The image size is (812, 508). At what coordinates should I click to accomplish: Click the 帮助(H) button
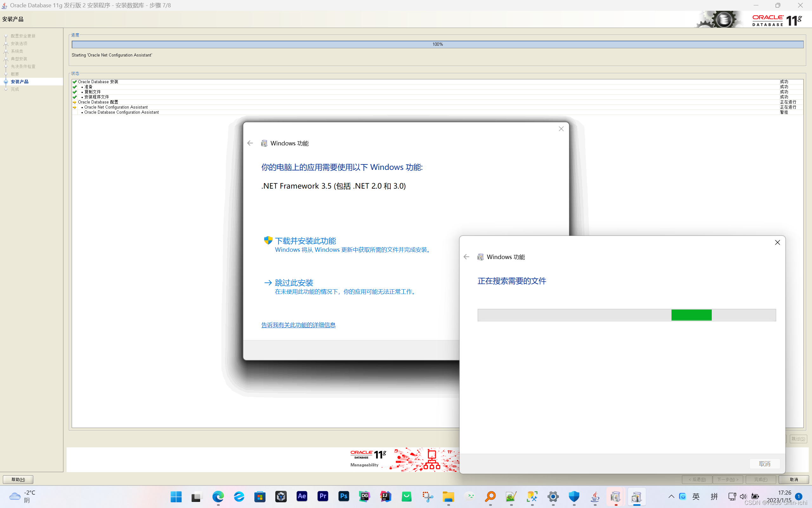[18, 479]
